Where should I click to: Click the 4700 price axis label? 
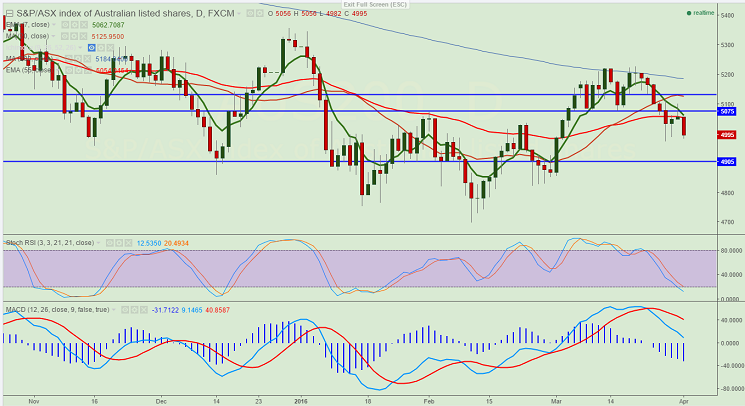click(x=727, y=222)
